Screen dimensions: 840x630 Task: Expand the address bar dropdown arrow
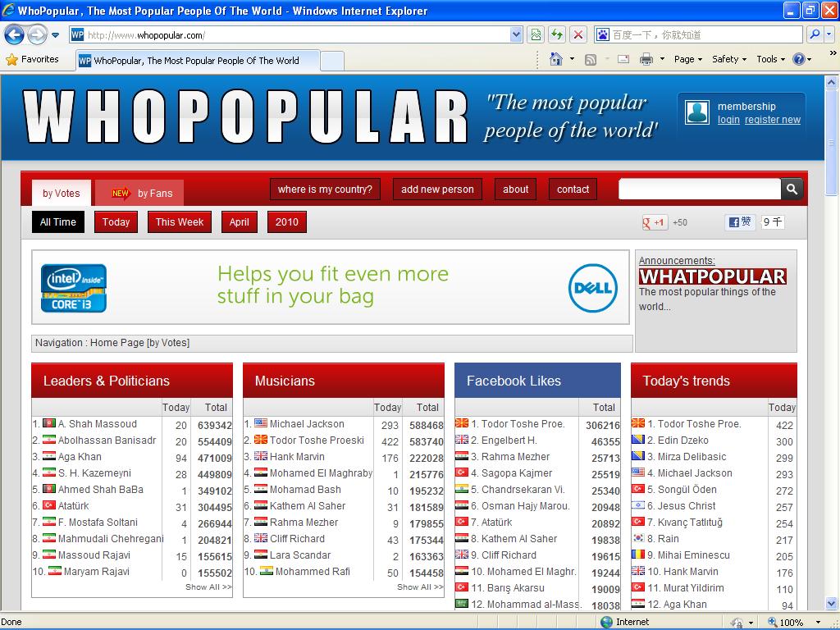516,34
